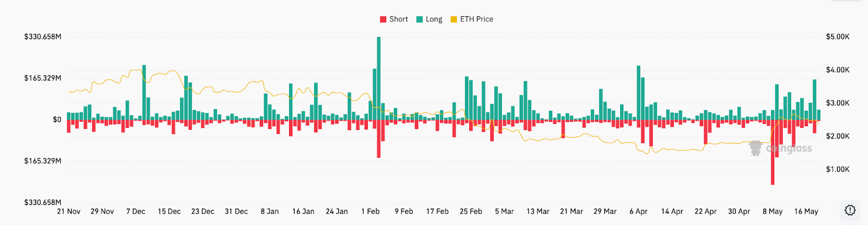Toggle the Short series legend label

click(398, 19)
